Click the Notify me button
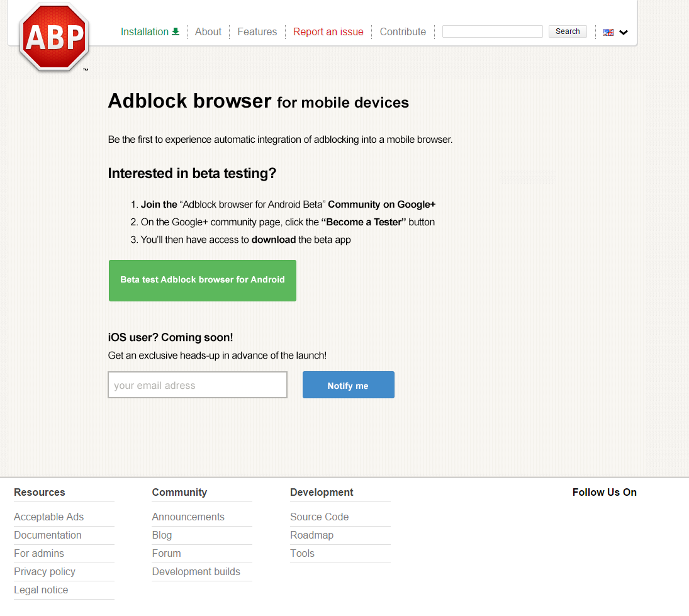 (x=349, y=385)
